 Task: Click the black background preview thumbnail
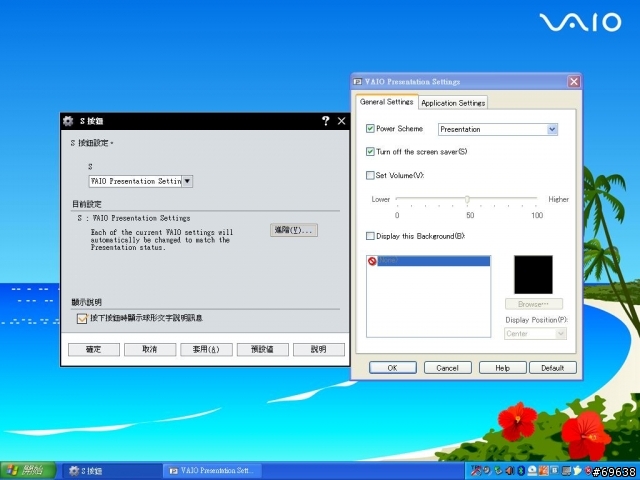click(533, 275)
